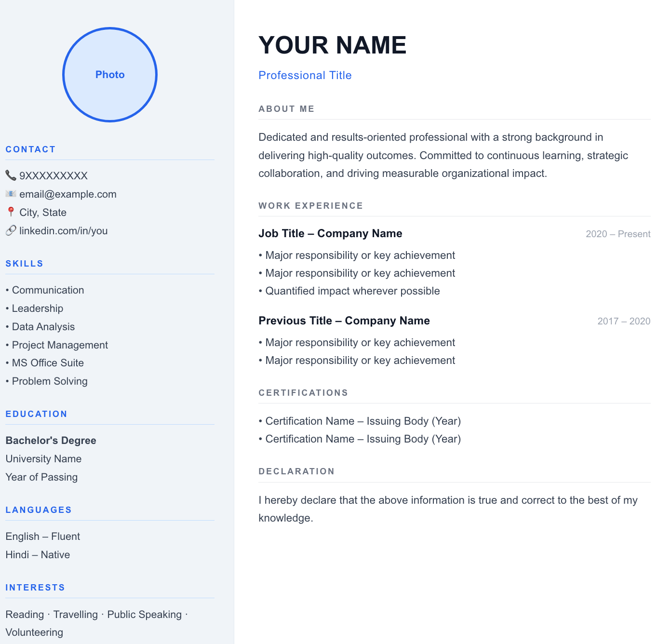
Task: Click the ABOUT ME section heading
Action: tap(287, 109)
